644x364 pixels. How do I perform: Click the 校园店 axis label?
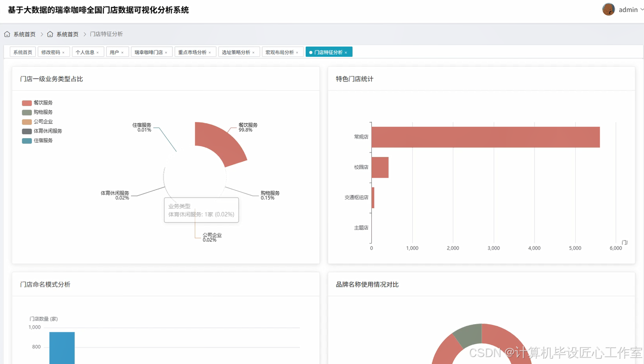pyautogui.click(x=361, y=167)
